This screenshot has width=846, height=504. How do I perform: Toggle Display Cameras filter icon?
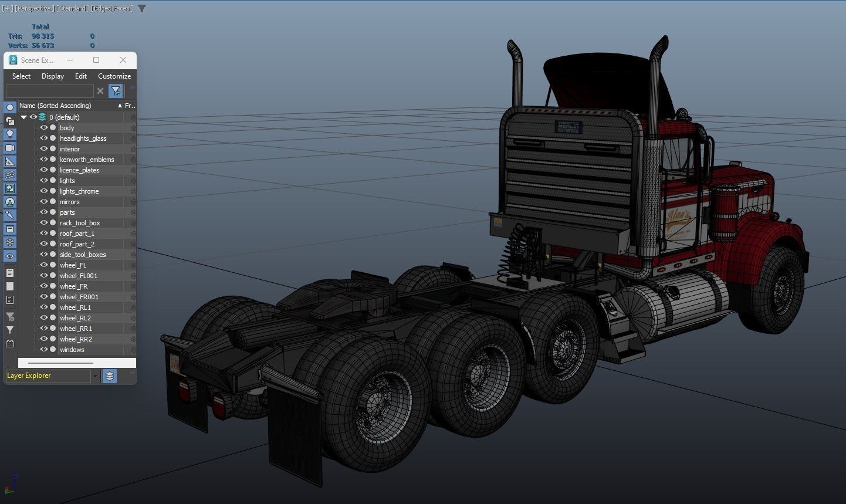(x=10, y=148)
